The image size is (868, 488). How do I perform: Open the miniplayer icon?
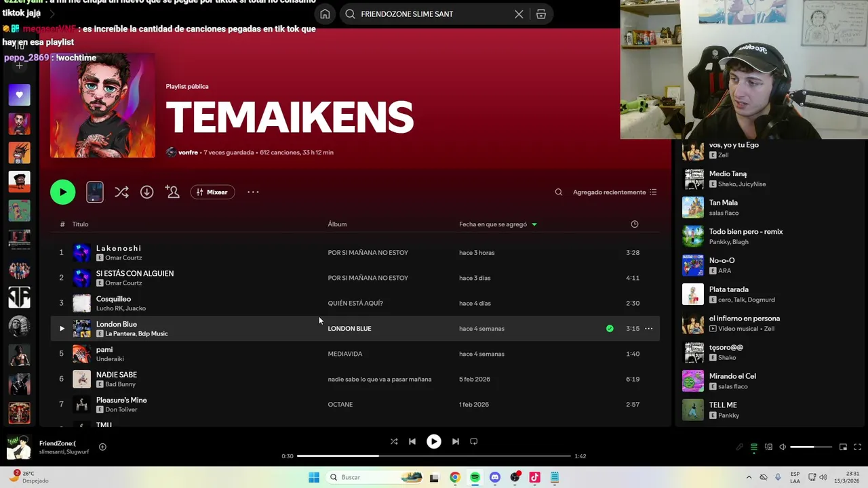843,447
